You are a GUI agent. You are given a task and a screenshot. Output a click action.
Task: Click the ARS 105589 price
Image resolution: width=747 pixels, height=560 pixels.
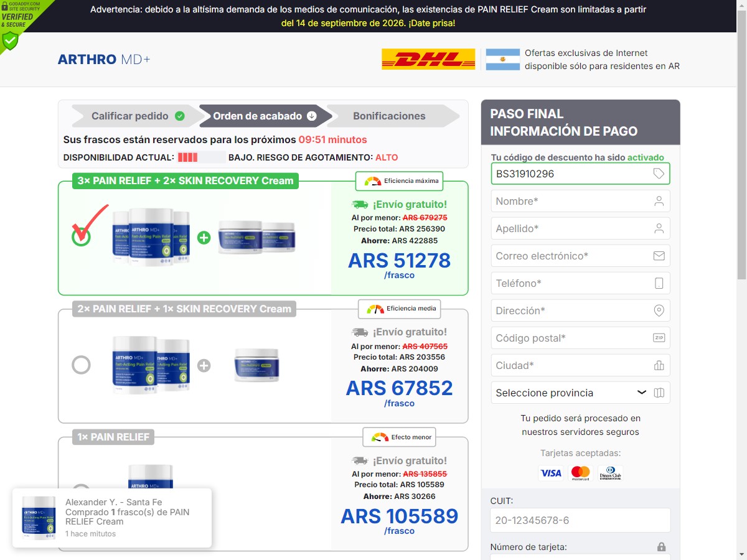400,516
